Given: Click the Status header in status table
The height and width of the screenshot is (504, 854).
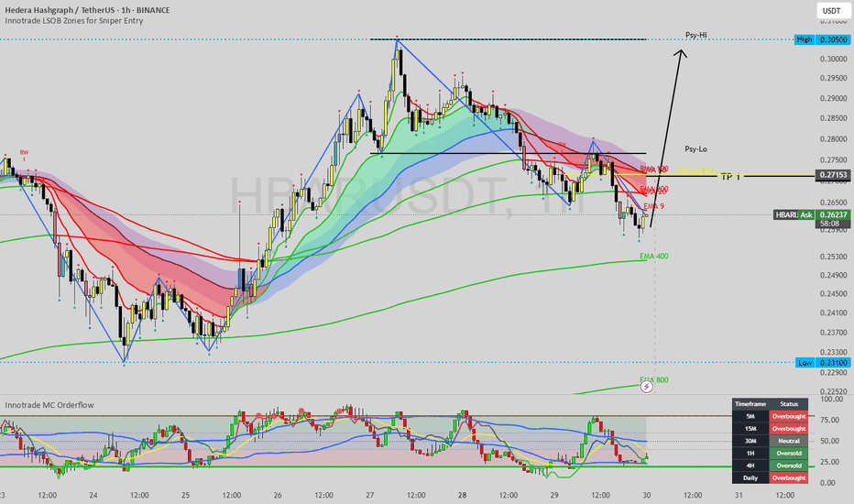Looking at the screenshot, I should 789,404.
